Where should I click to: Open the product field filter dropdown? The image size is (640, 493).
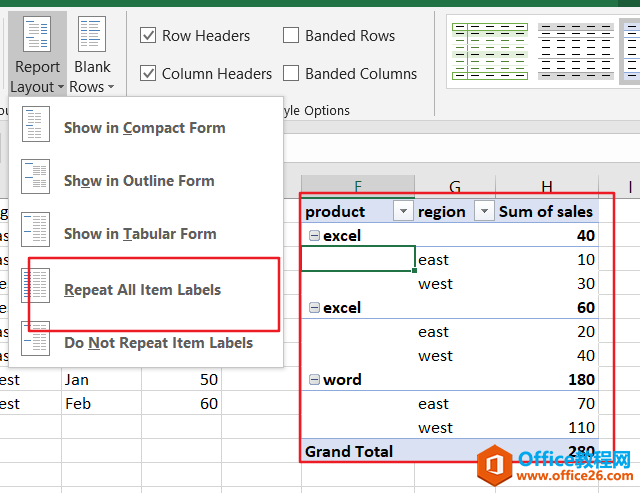tap(403, 211)
